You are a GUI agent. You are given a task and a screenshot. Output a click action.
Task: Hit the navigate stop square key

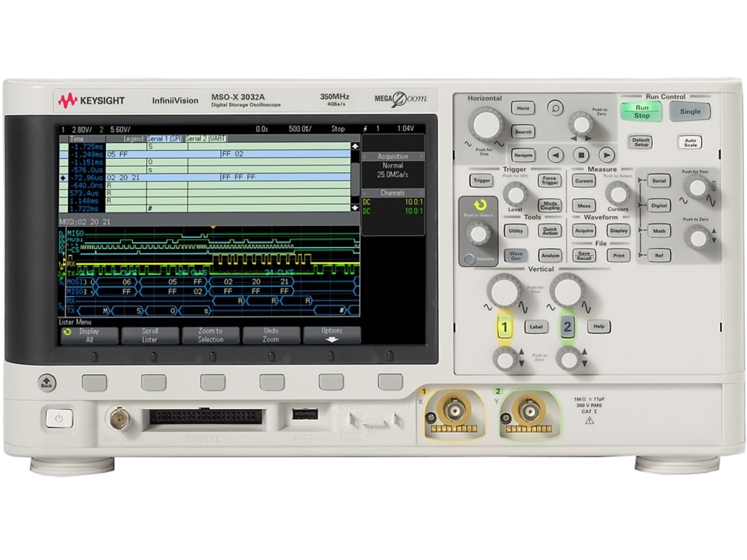(x=581, y=155)
